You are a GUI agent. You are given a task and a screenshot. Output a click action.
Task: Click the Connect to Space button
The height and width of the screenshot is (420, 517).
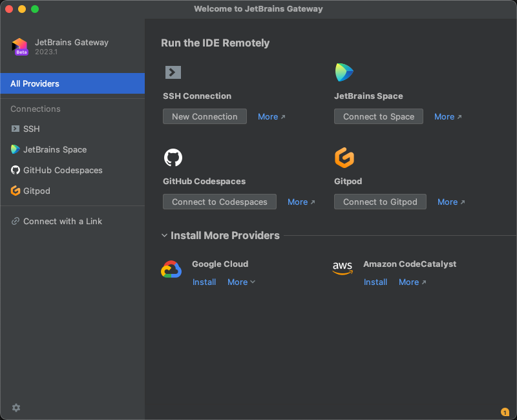click(379, 116)
